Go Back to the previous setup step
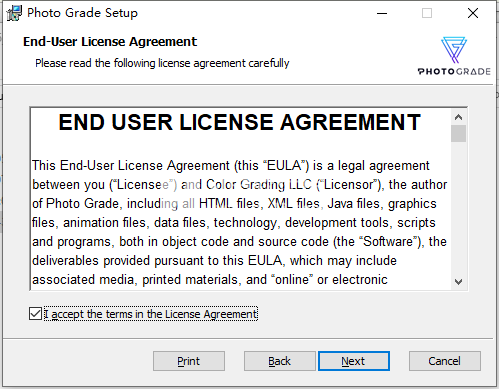Viewport: 499px width, 389px height. tap(279, 361)
